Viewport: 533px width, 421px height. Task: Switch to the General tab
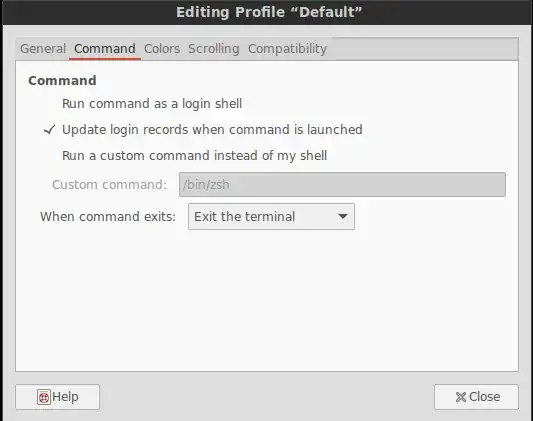pos(43,49)
